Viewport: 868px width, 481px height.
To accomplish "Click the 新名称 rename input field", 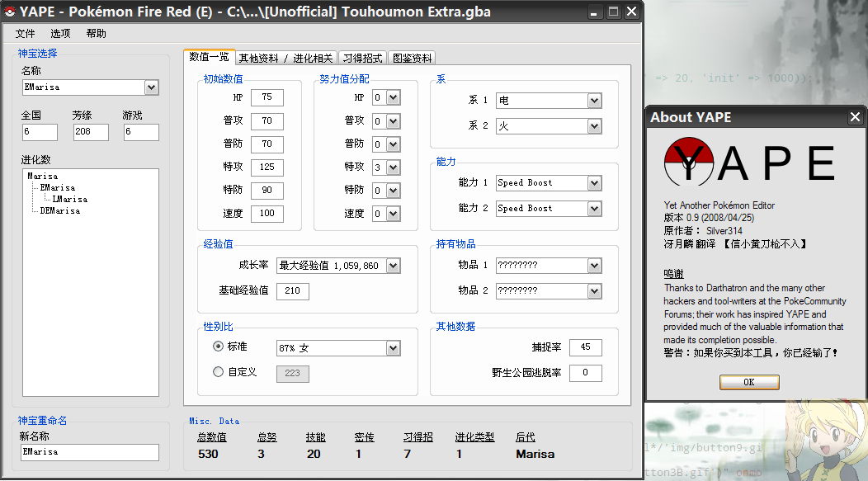I will 90,452.
